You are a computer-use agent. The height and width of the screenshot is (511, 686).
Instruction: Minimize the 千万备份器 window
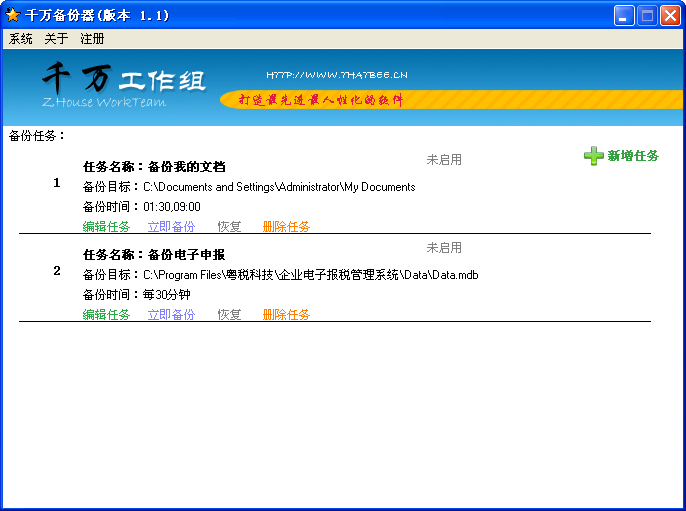tap(624, 16)
